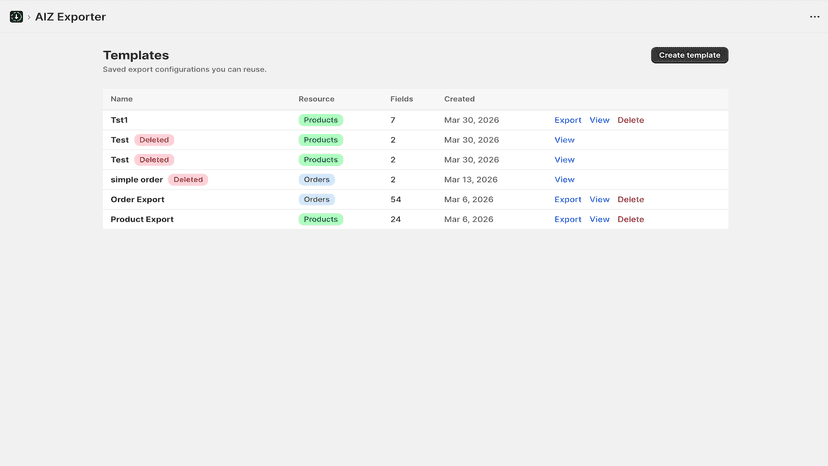The width and height of the screenshot is (828, 466).
Task: Click the Name column header
Action: (x=121, y=99)
